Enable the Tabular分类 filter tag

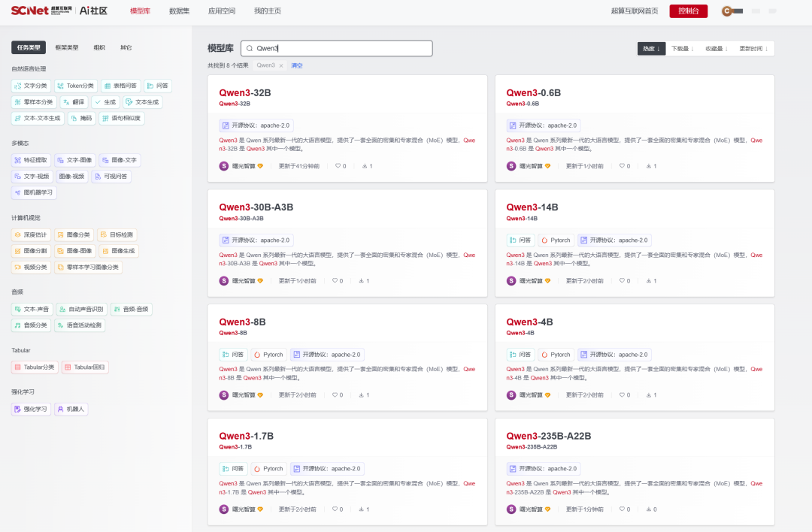coord(35,367)
